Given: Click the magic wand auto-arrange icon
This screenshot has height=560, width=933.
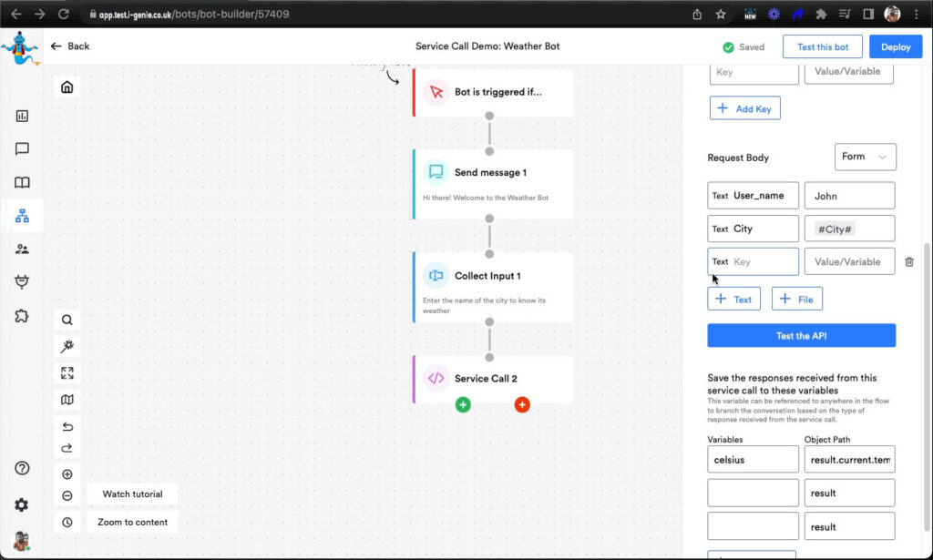Looking at the screenshot, I should click(67, 347).
